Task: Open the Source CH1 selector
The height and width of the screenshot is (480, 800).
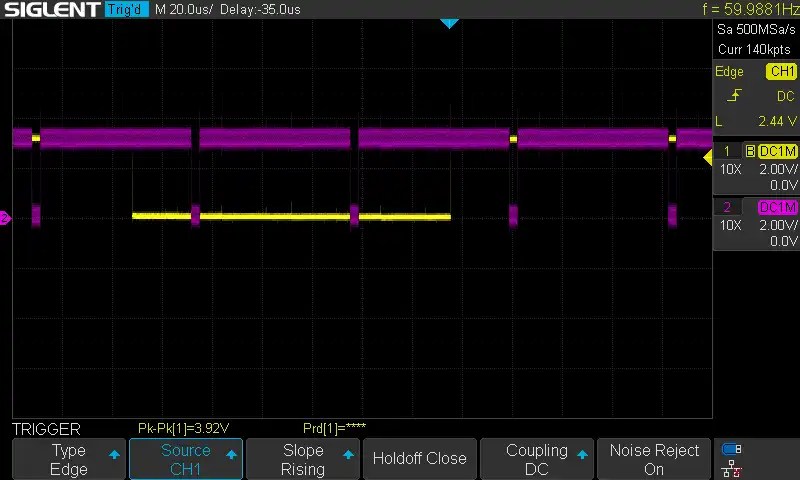Action: coord(186,459)
